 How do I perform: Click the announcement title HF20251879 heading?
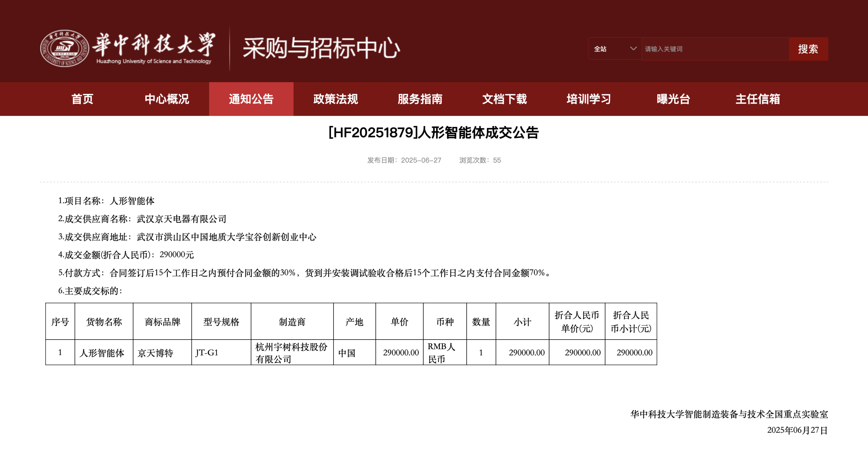coord(434,133)
